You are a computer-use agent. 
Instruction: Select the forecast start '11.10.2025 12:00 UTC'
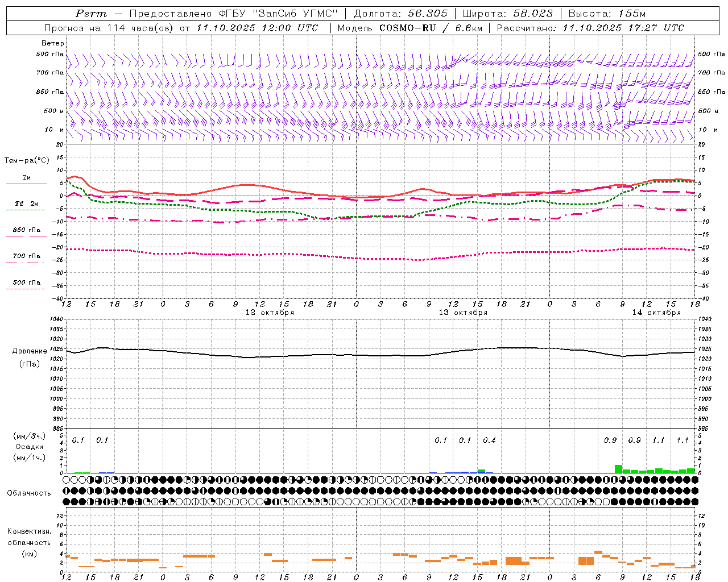coord(258,28)
